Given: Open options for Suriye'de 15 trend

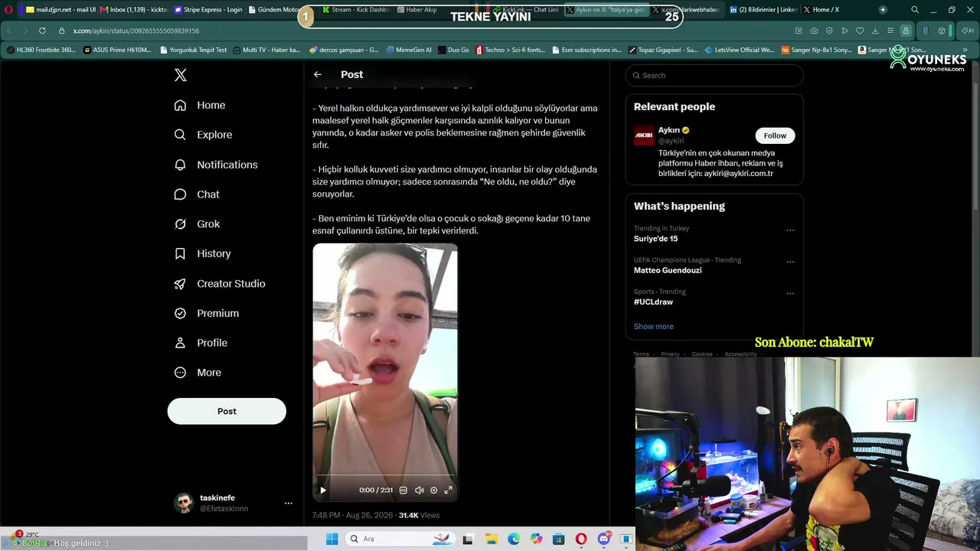Looking at the screenshot, I should point(790,230).
